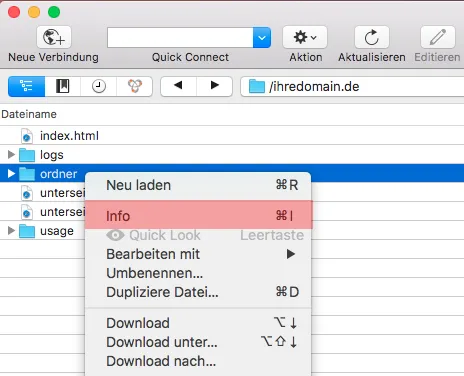Open a new connection with Neue Verbindung
The width and height of the screenshot is (464, 376).
click(x=54, y=37)
